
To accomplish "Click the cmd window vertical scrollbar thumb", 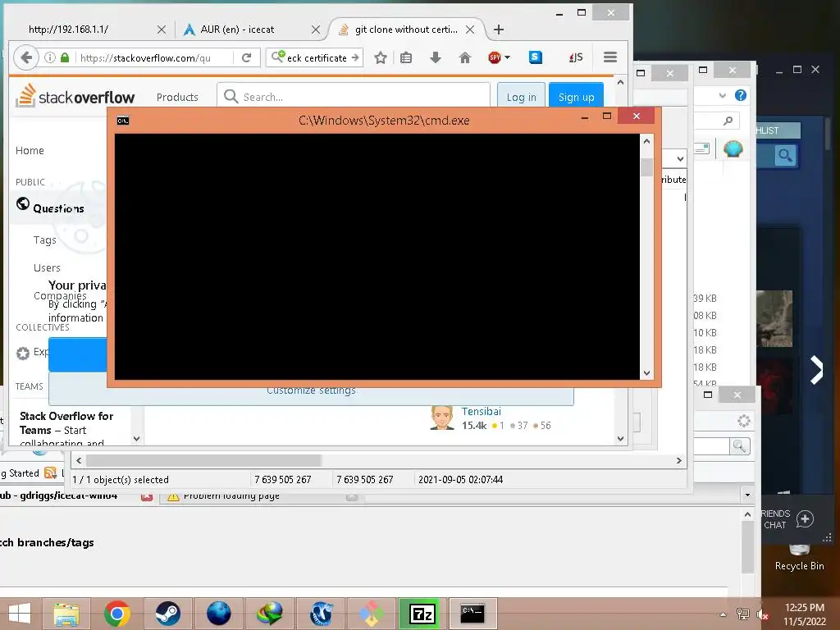I will click(x=646, y=167).
